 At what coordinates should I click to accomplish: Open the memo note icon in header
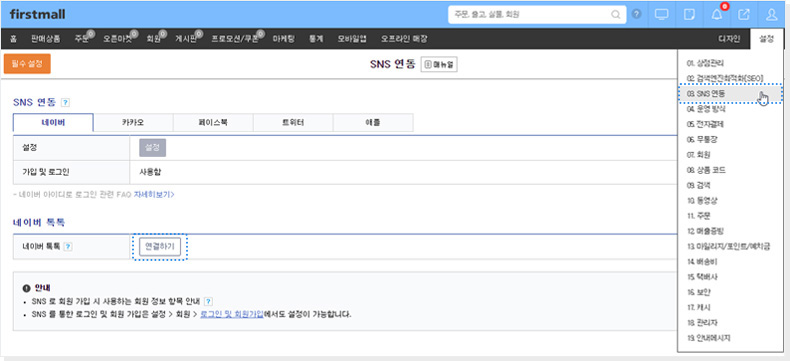[689, 15]
